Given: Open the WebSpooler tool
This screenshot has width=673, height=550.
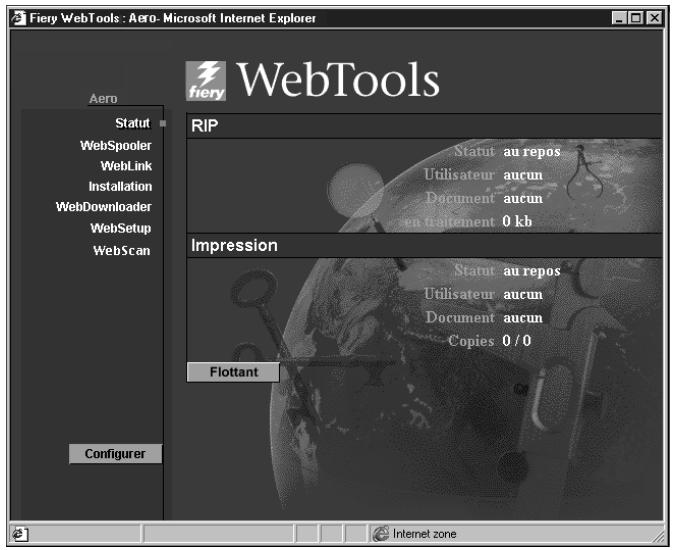Looking at the screenshot, I should 116,146.
